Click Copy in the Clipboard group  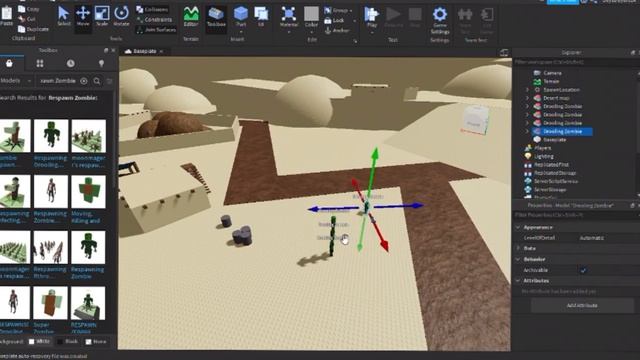tap(29, 9)
